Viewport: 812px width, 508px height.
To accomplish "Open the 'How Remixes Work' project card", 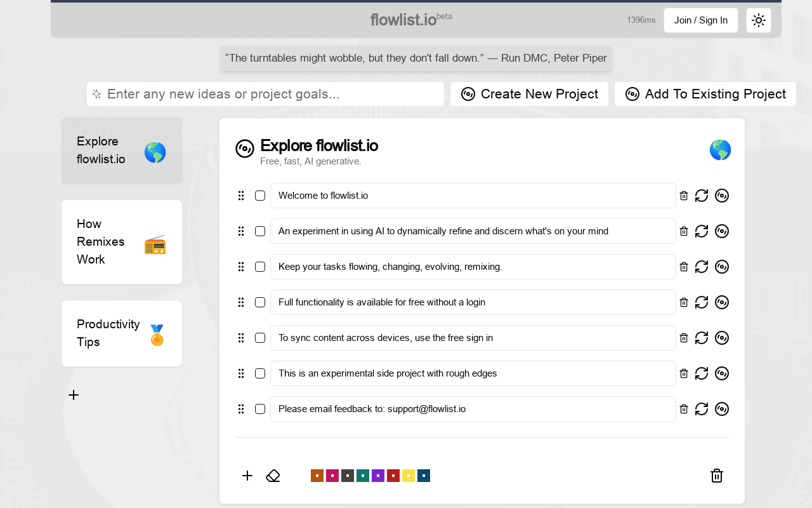I will 122,242.
